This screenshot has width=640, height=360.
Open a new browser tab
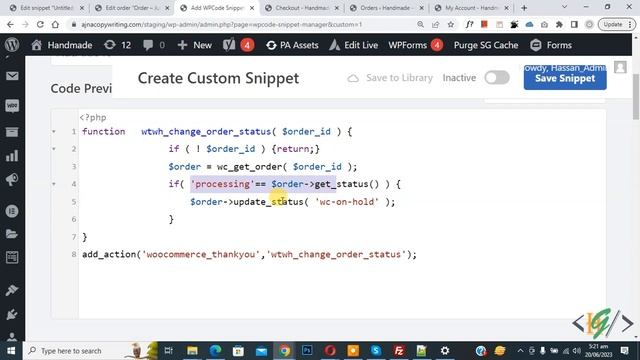524,8
